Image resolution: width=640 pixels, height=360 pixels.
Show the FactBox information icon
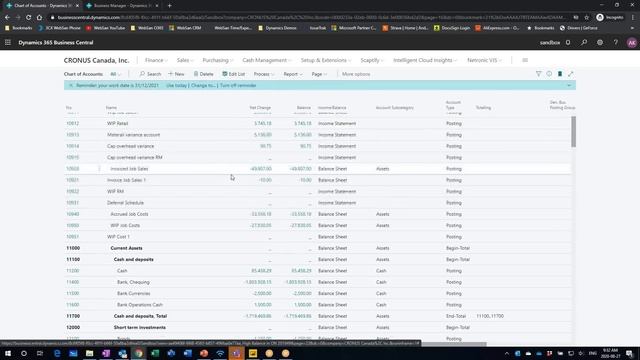[x=549, y=74]
